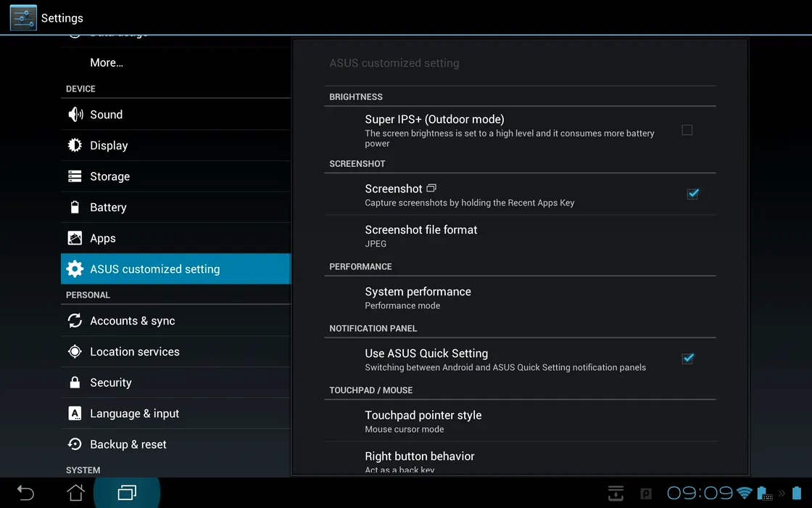Tap the Back navigation arrow

coord(25,493)
